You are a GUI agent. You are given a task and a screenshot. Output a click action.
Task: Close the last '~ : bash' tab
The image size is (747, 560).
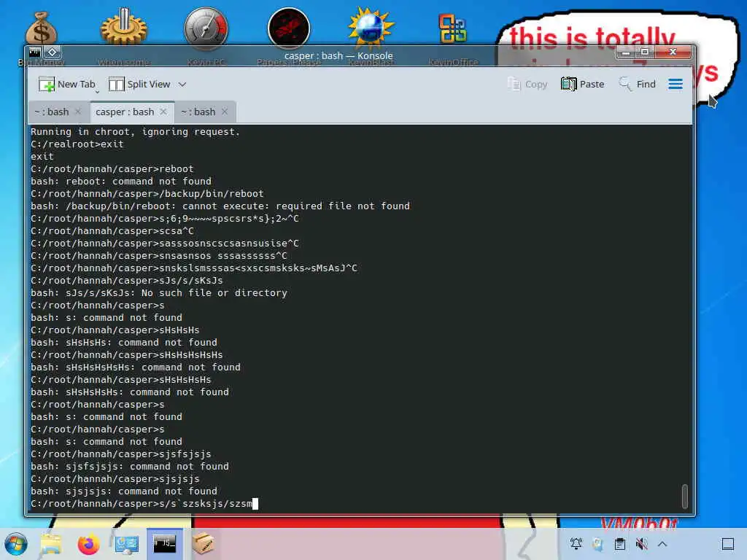pos(225,112)
